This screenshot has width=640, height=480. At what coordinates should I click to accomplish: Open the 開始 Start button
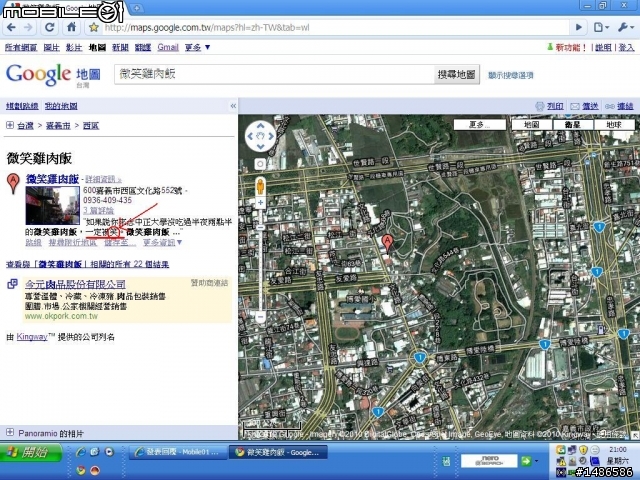click(31, 452)
